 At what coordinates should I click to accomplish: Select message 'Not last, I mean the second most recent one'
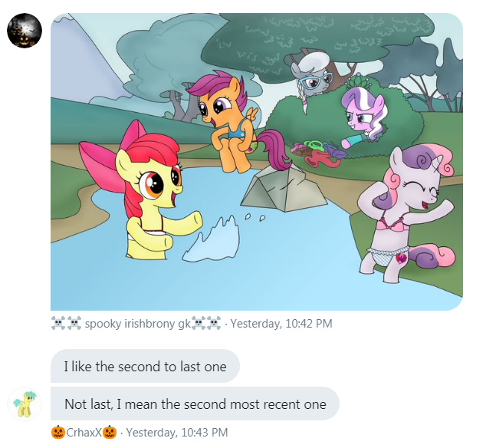click(x=195, y=404)
